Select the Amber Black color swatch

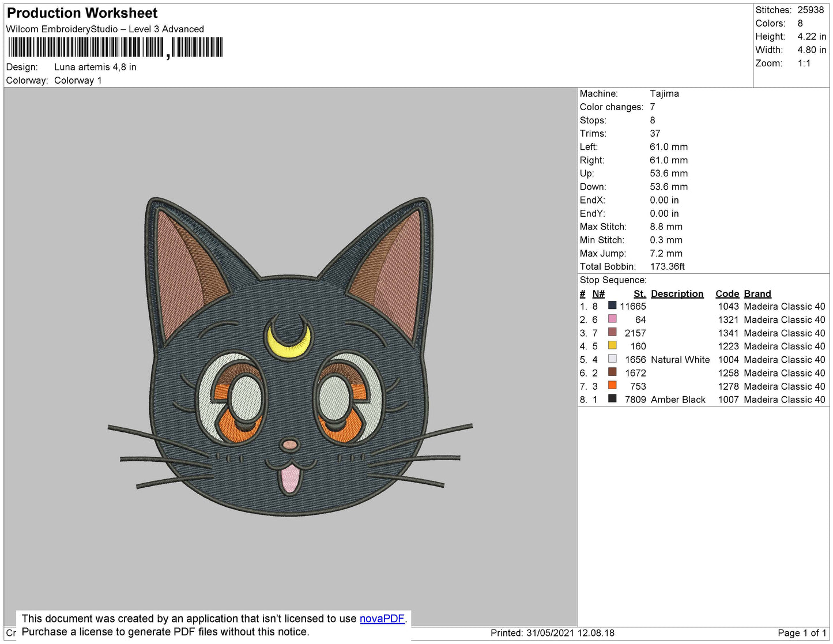pyautogui.click(x=612, y=398)
